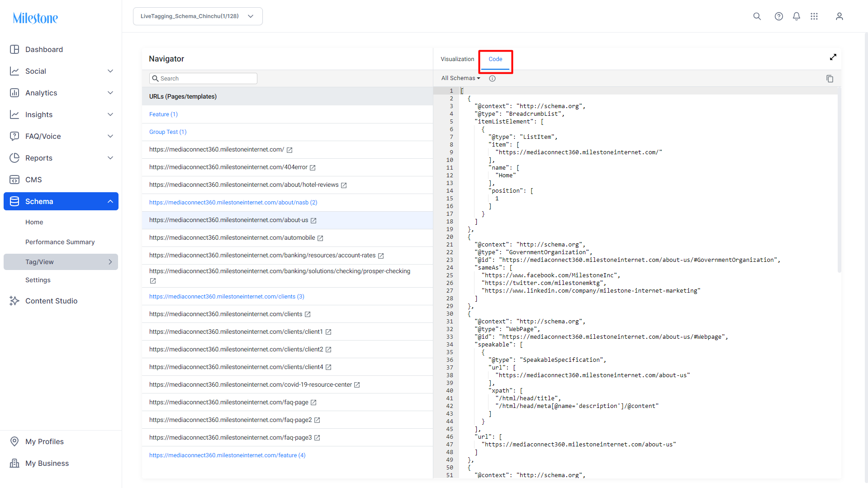Open Content Studio in sidebar

tap(51, 301)
